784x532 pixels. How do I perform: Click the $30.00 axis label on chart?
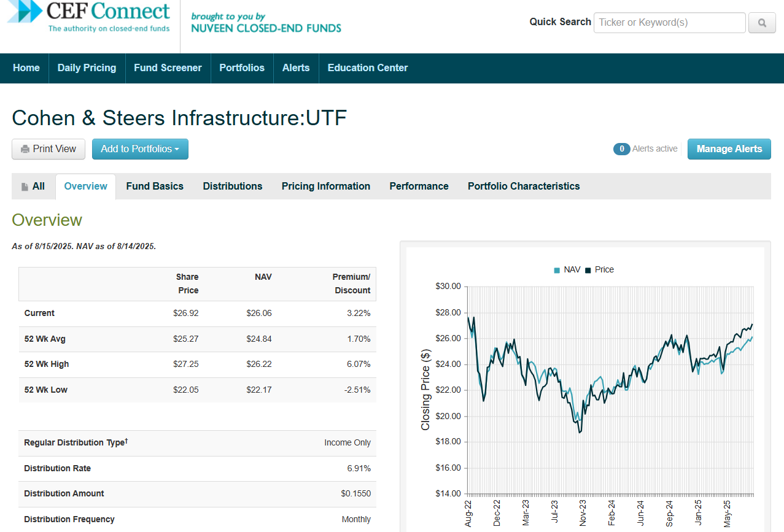click(448, 287)
